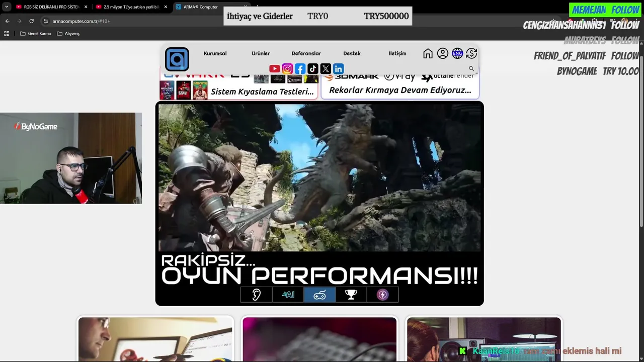Screen dimensions: 644x362
Task: Select the lightning bolt slide button
Action: [x=382, y=295]
